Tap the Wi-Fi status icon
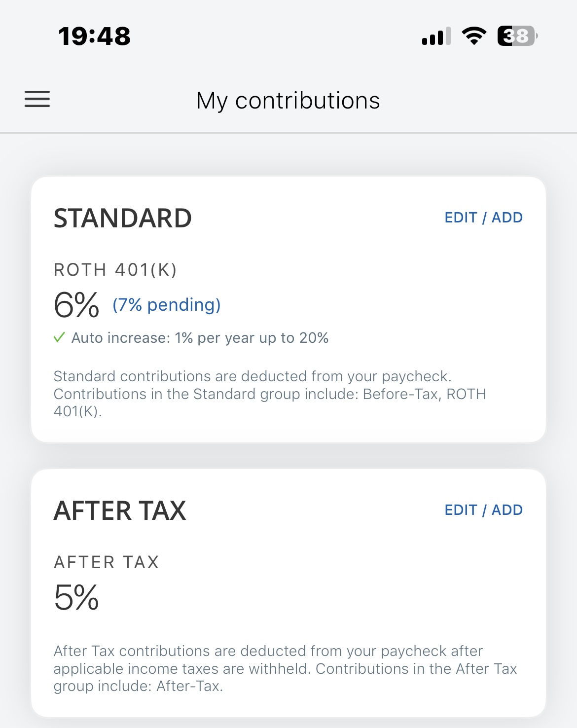 pos(474,36)
